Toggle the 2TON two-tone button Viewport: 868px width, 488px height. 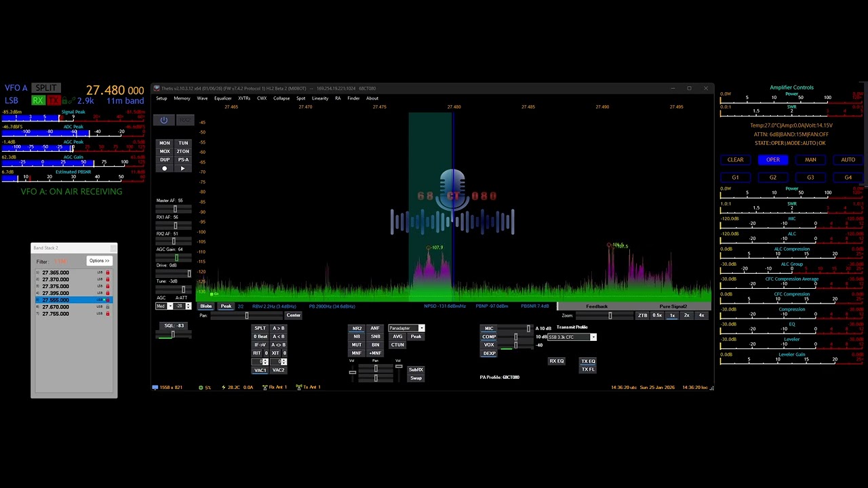click(182, 151)
